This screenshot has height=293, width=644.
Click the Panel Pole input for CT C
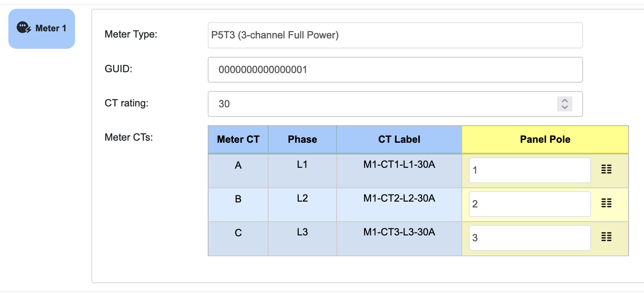[529, 238]
